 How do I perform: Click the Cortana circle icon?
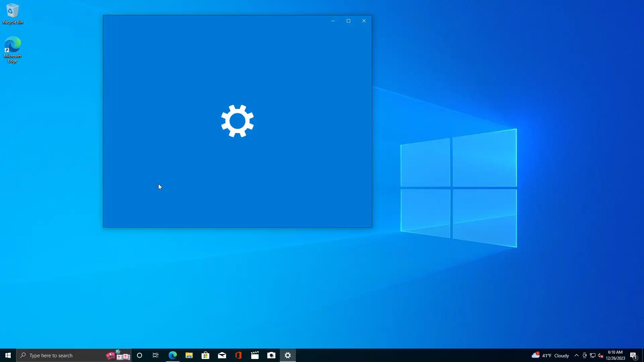tap(140, 355)
